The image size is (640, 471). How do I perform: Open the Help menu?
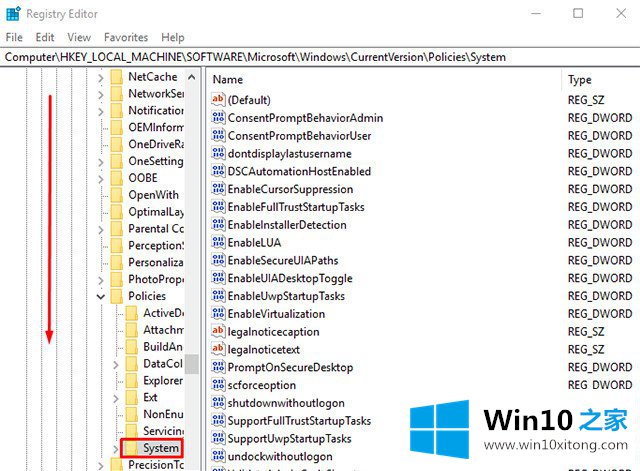173,38
